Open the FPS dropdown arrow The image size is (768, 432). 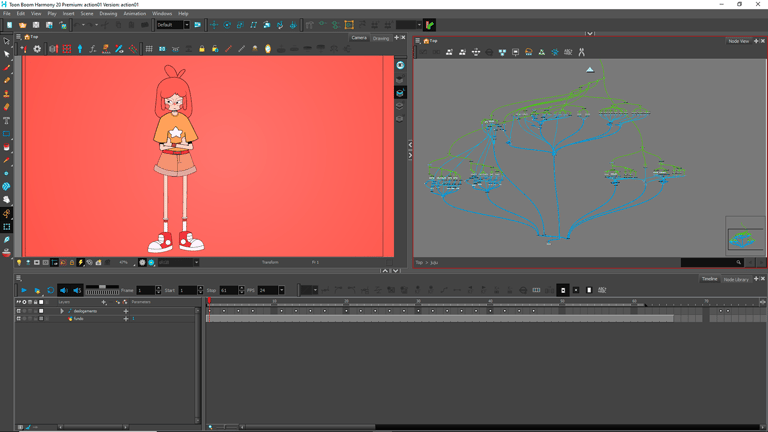click(282, 291)
